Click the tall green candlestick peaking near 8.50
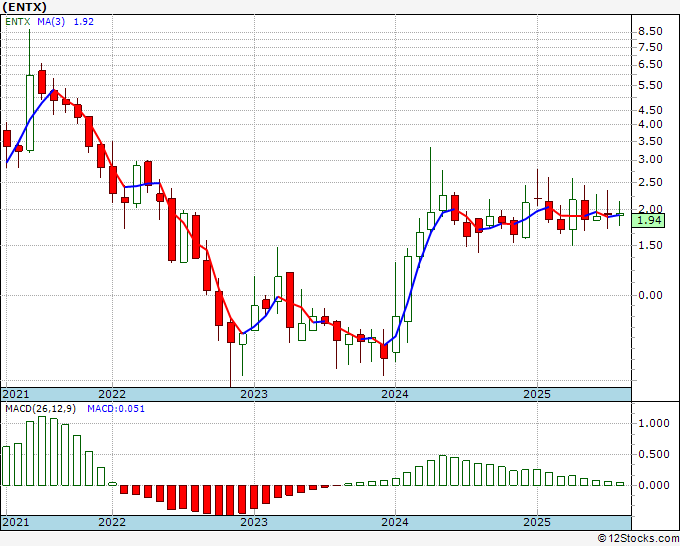 click(x=30, y=113)
